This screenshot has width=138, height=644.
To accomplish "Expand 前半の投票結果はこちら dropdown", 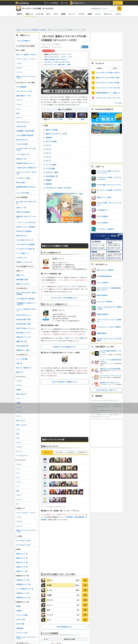I will click(65, 627).
